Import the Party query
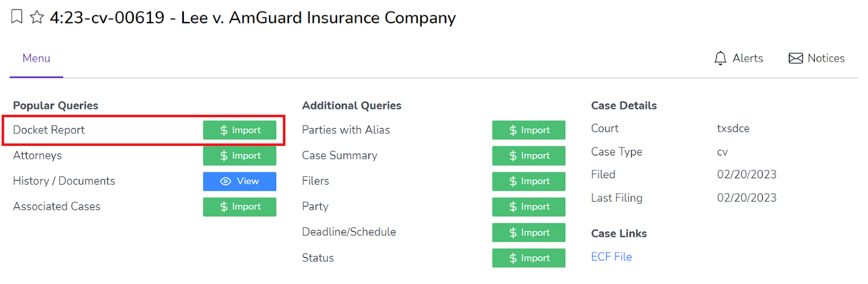The height and width of the screenshot is (284, 868). click(528, 206)
